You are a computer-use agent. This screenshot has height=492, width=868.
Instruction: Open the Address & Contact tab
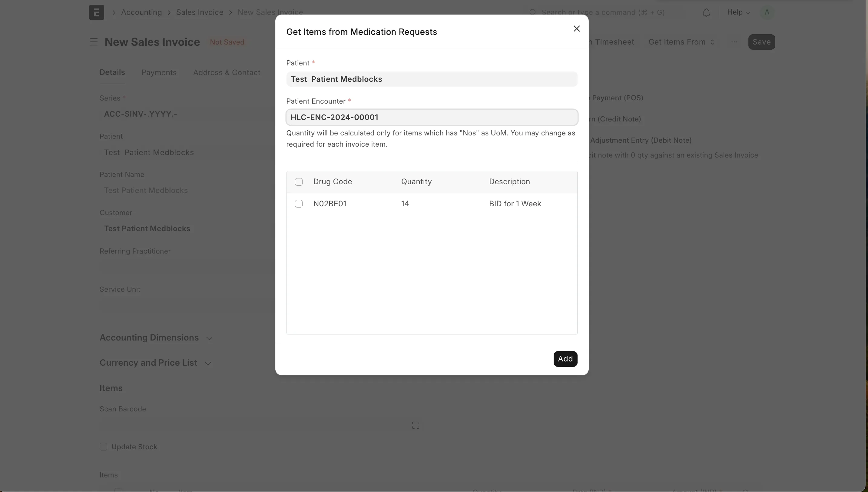point(227,72)
